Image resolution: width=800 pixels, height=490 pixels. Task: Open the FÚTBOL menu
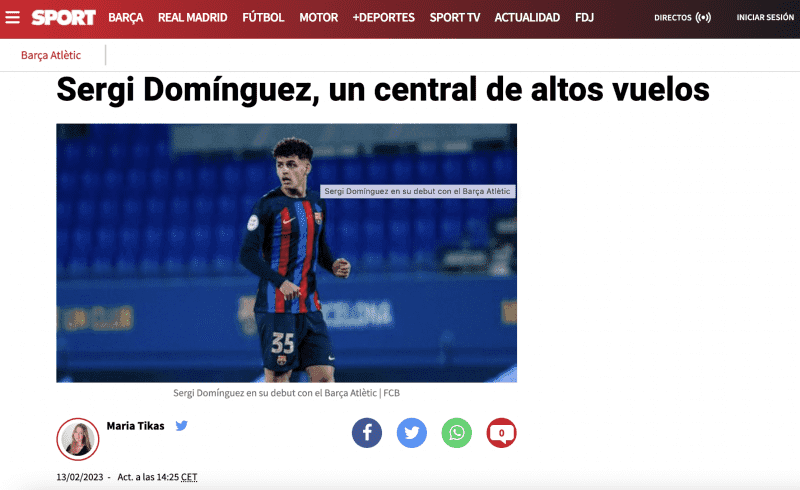[x=263, y=17]
